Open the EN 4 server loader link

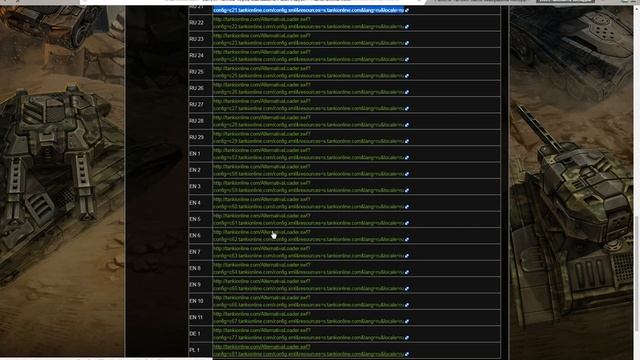coord(308,203)
